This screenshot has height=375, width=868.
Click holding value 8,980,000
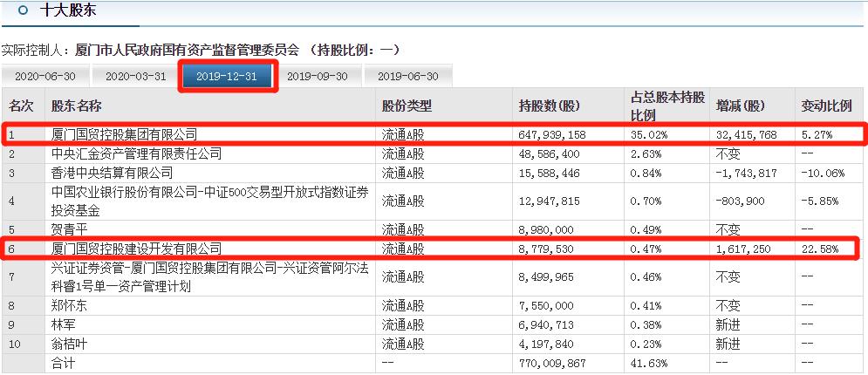pos(546,229)
